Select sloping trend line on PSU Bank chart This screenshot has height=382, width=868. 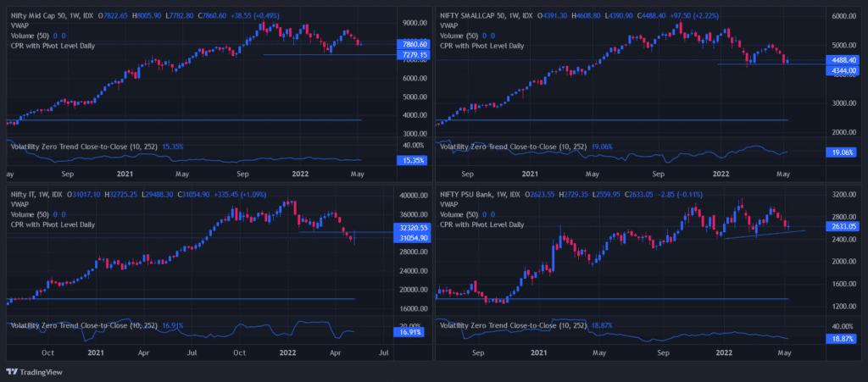click(764, 235)
